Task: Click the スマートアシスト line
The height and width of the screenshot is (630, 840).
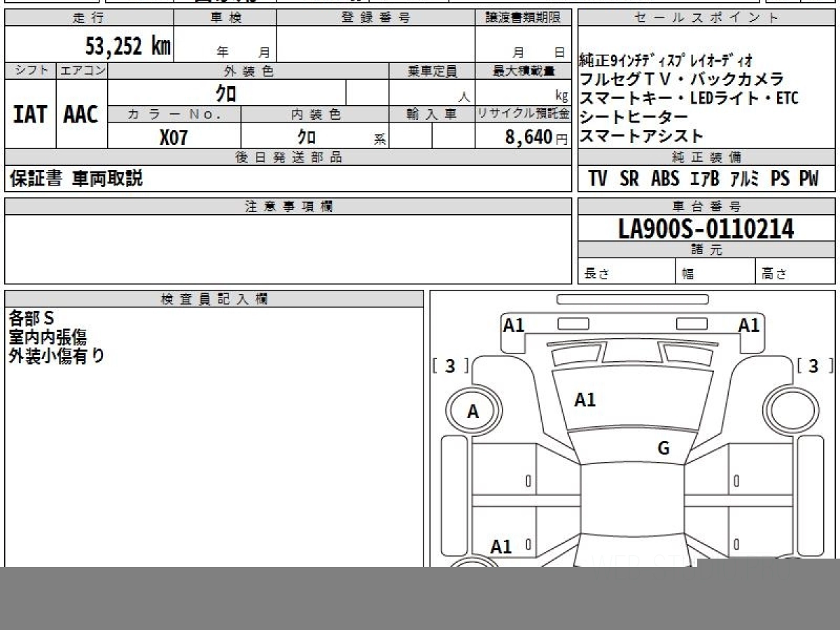Action: (641, 136)
